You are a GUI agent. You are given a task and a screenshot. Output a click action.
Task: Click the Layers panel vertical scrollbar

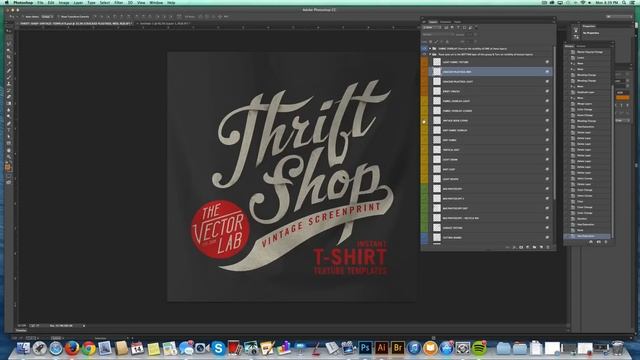click(x=554, y=122)
